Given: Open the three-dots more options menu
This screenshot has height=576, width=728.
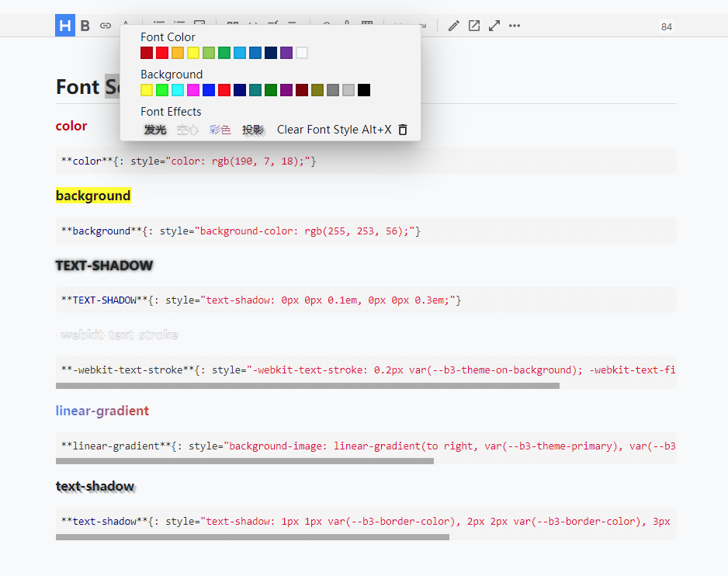Looking at the screenshot, I should coord(515,26).
